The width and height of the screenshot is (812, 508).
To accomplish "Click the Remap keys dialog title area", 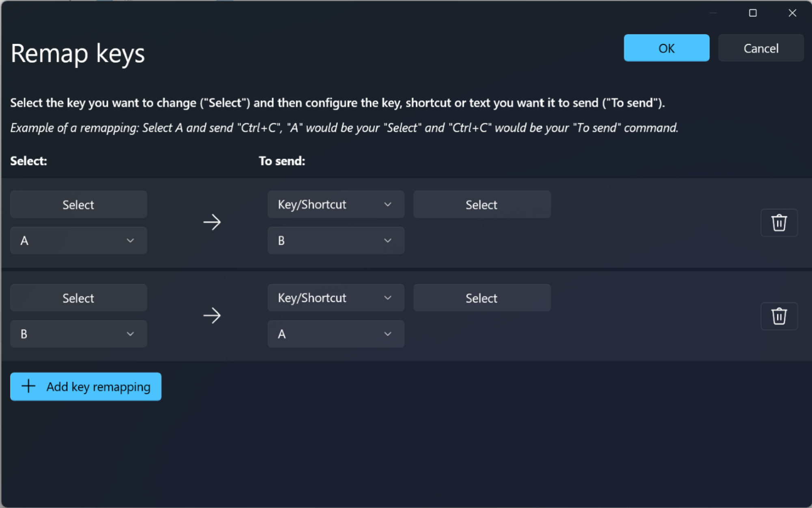I will pos(78,53).
